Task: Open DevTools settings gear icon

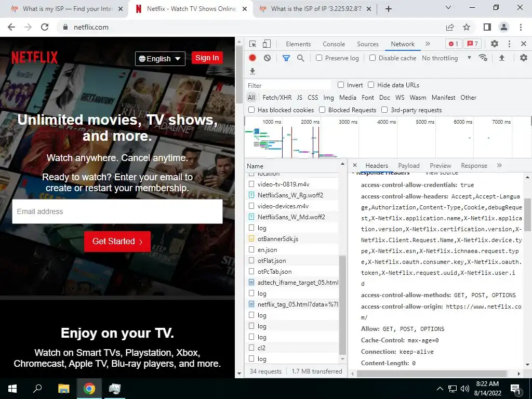Action: click(x=495, y=44)
